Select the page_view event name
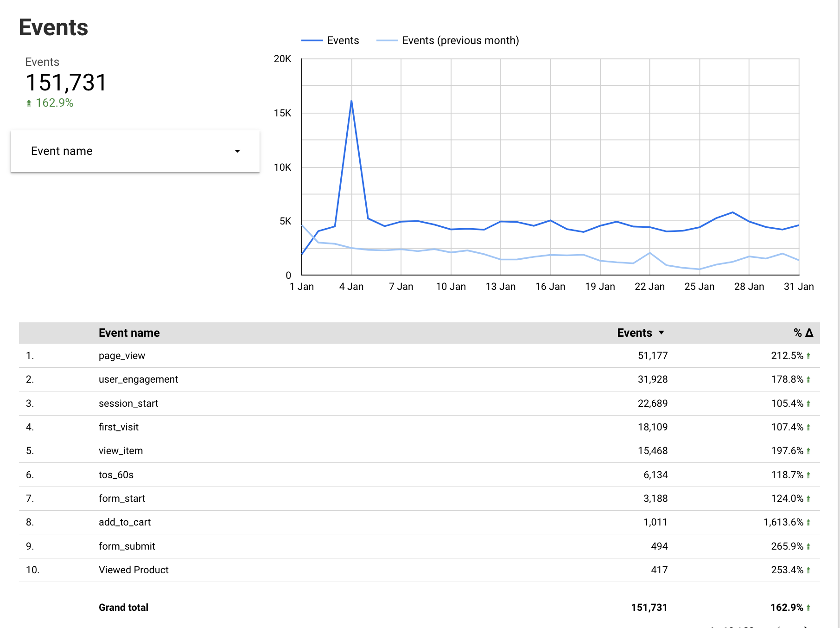 121,356
